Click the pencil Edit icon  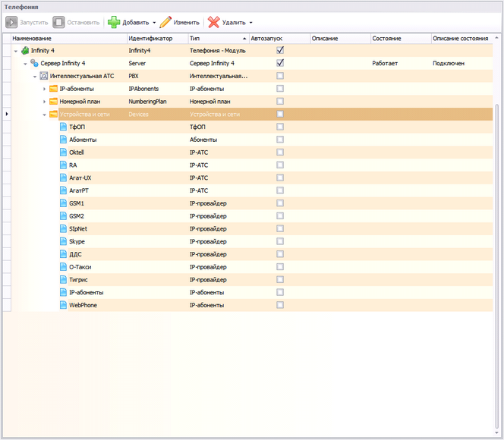coord(165,22)
